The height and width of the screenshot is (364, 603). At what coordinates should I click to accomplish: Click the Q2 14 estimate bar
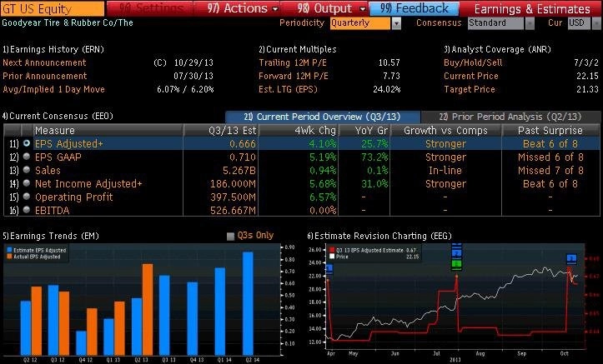[248, 303]
